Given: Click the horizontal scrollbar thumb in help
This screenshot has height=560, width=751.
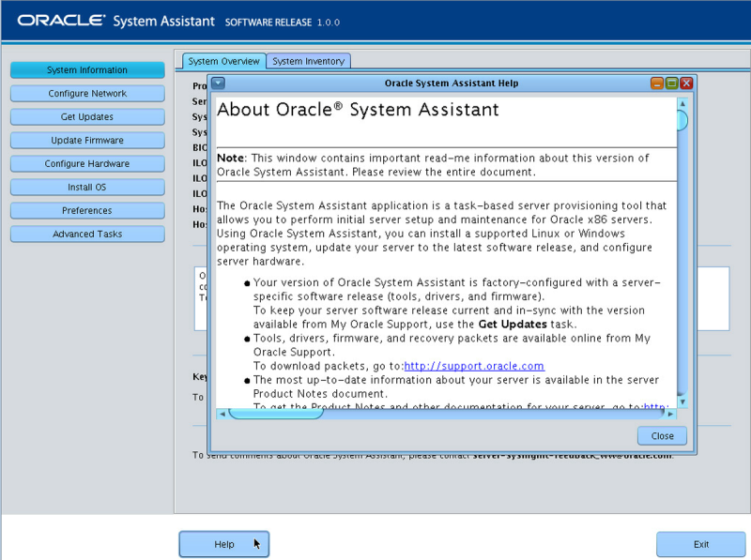Looking at the screenshot, I should pyautogui.click(x=276, y=414).
